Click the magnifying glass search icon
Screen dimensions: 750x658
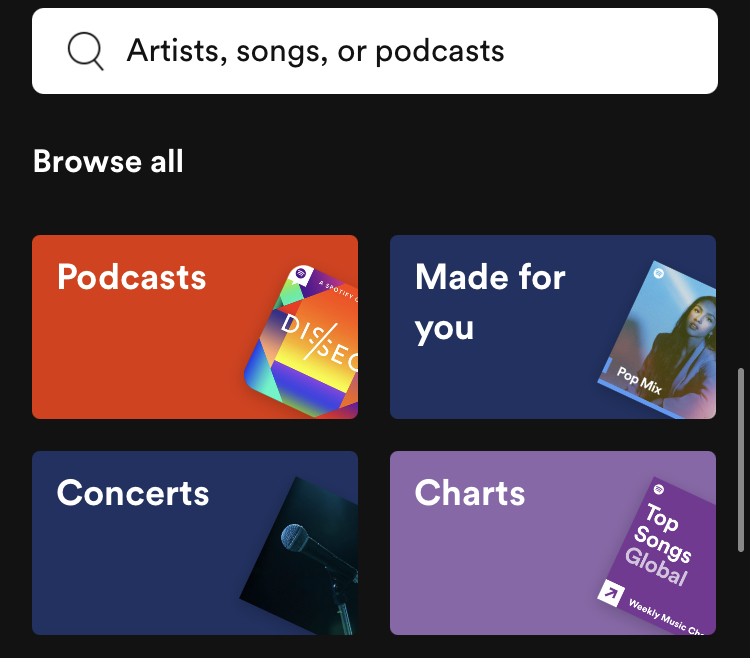tap(86, 51)
